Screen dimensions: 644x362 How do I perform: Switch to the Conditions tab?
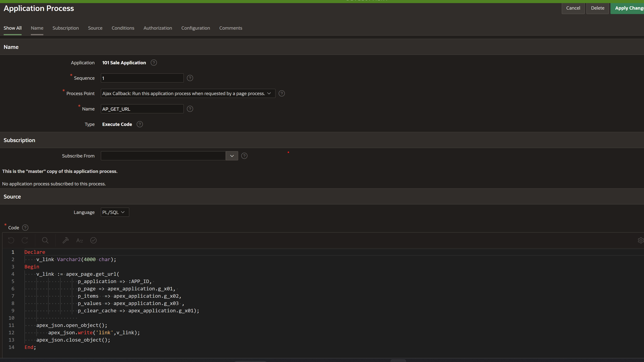[x=123, y=28]
